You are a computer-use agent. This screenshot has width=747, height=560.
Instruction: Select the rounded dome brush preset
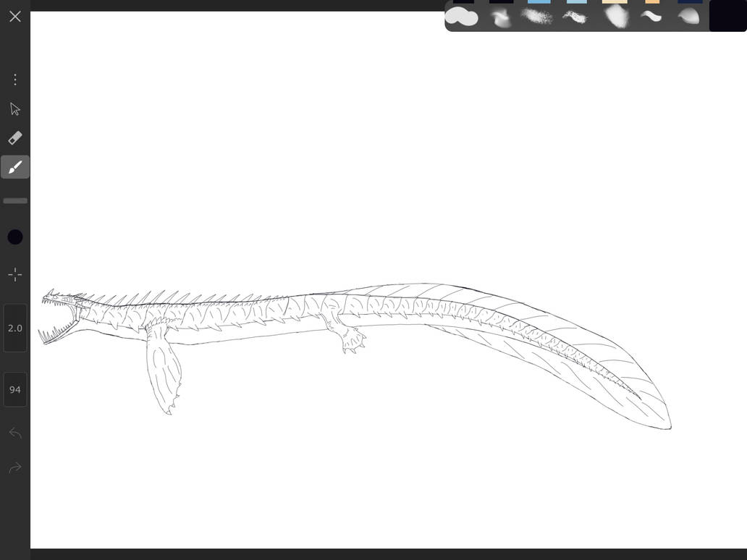pyautogui.click(x=688, y=17)
